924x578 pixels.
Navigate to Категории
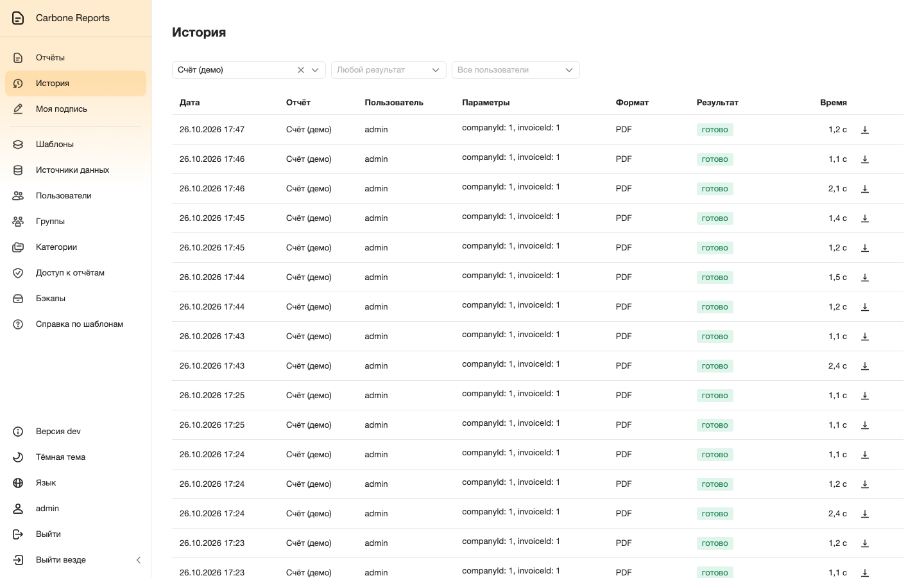tap(76, 247)
